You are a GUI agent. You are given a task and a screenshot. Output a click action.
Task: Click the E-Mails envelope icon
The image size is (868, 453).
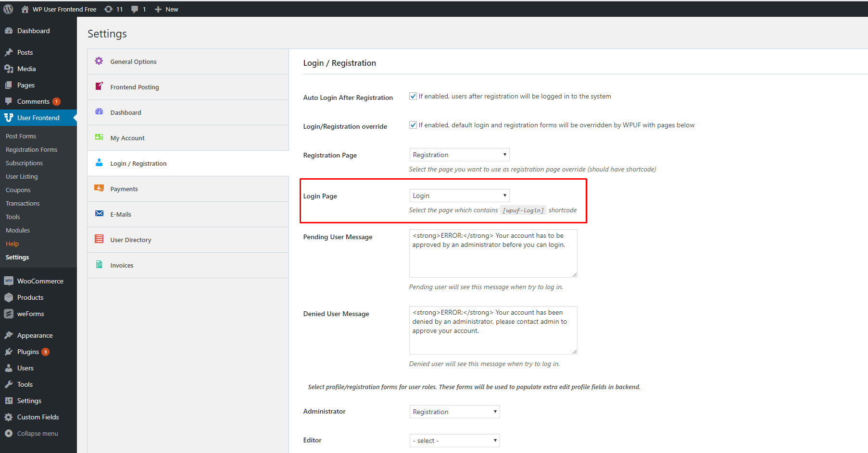click(99, 213)
